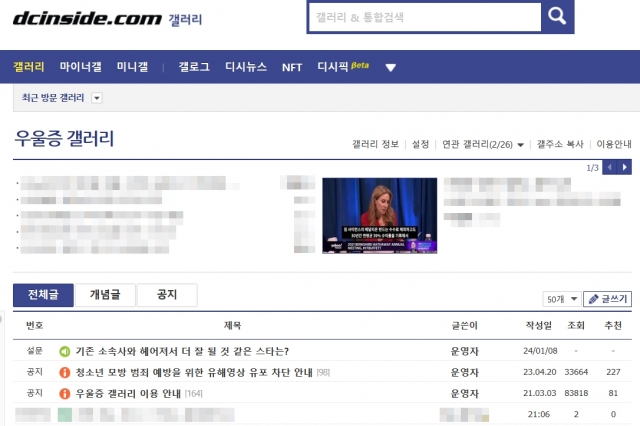Focus the 갤러리 & 통합검색 search field

424,17
